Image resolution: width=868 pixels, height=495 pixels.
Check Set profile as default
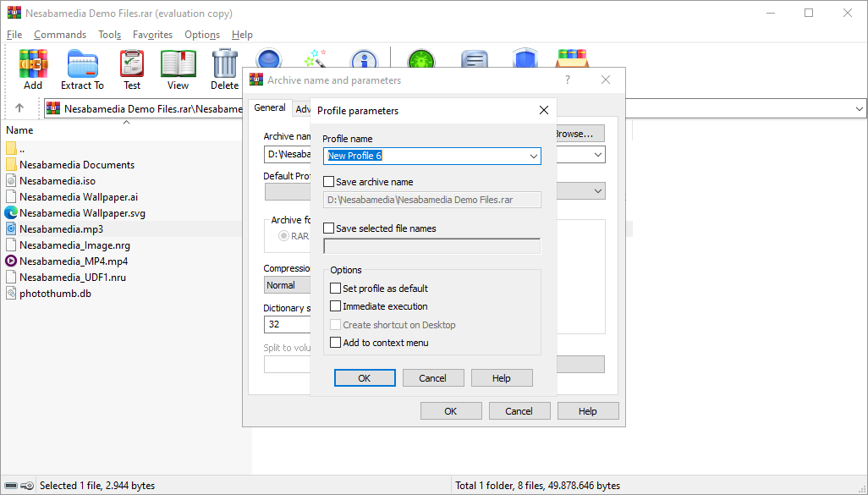click(x=336, y=289)
